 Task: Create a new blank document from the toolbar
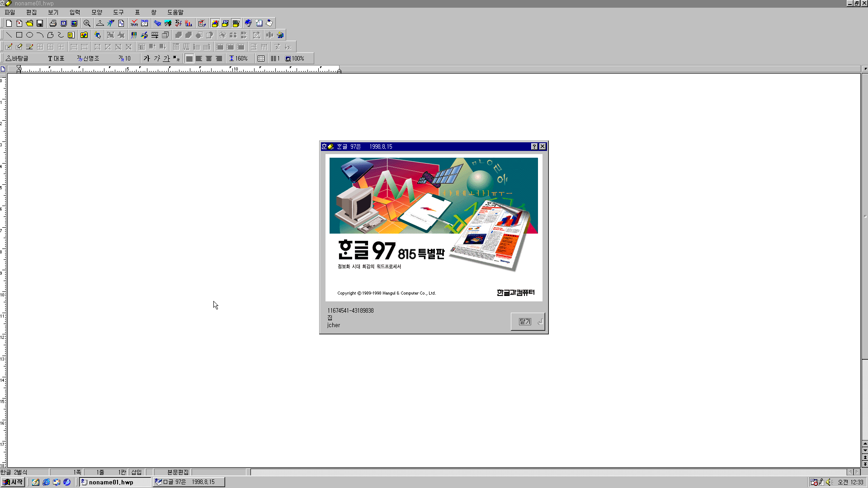(9, 23)
